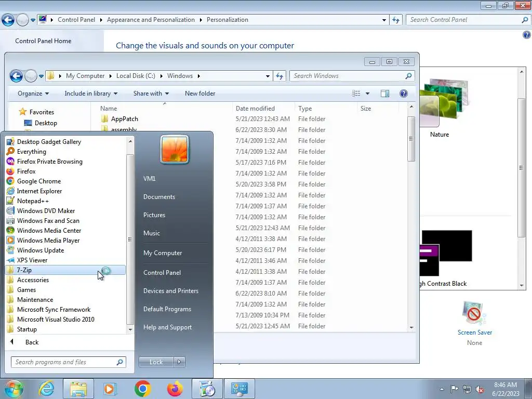Open Desktop Gadget Gallery from Start menu
532x399 pixels.
(49, 142)
